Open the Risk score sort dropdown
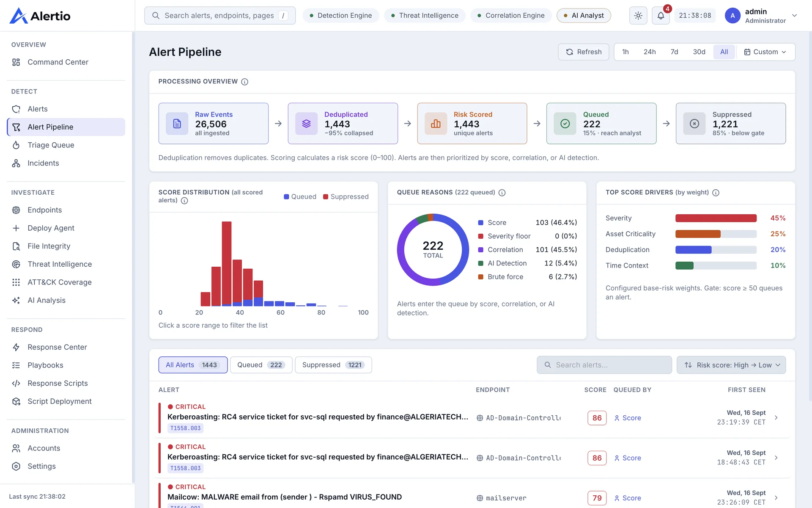Image resolution: width=812 pixels, height=508 pixels. tap(731, 365)
